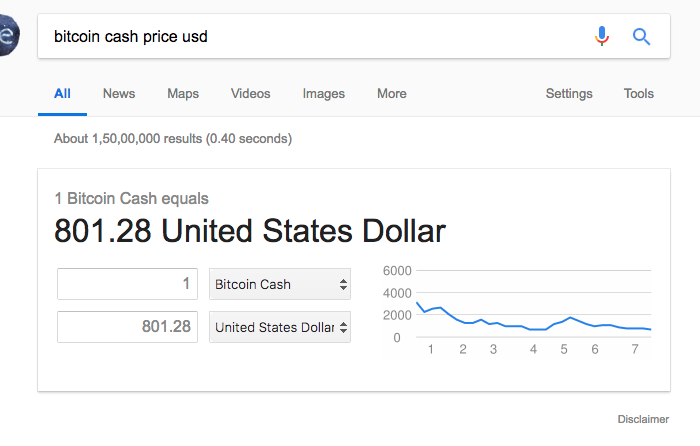Click the 801.28 United States Dollar heading

(x=250, y=231)
